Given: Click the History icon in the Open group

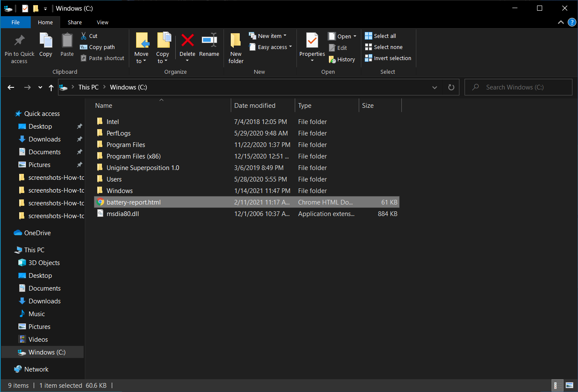Looking at the screenshot, I should coord(342,59).
